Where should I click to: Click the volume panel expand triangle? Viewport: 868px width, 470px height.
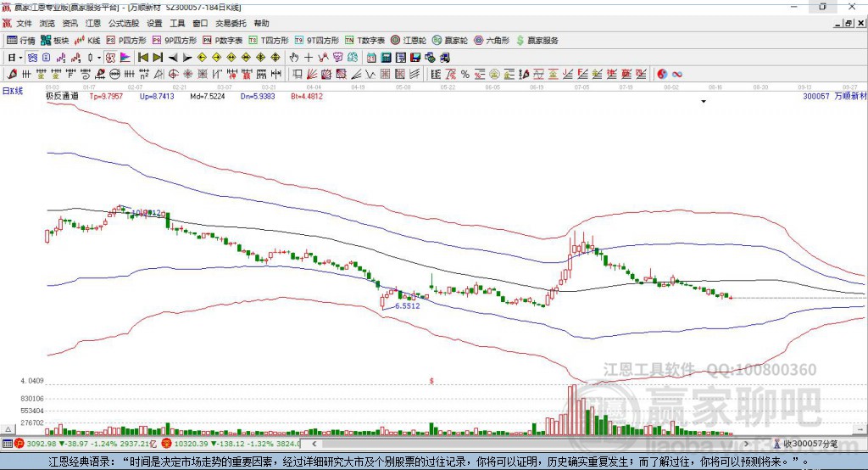click(8, 429)
